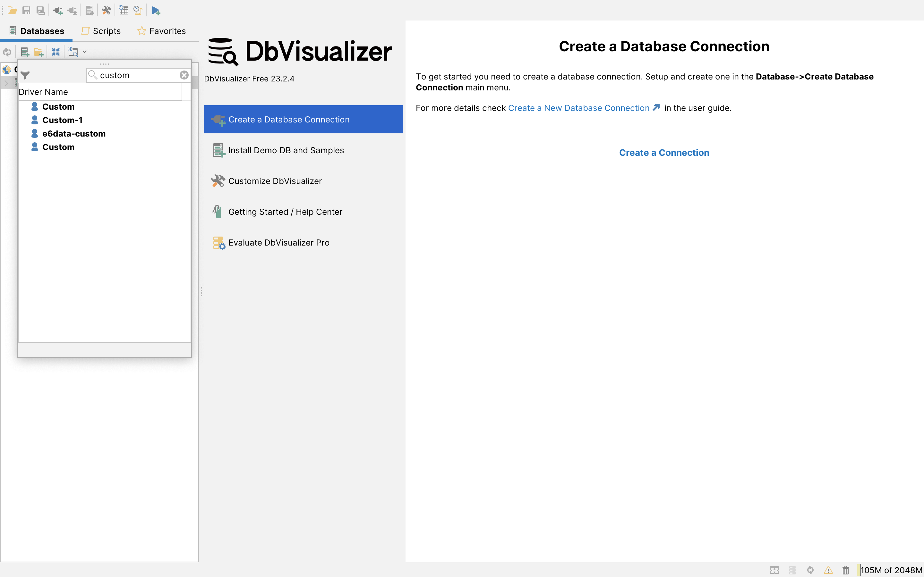Click the new folder plus icon
The width and height of the screenshot is (924, 577).
(38, 52)
